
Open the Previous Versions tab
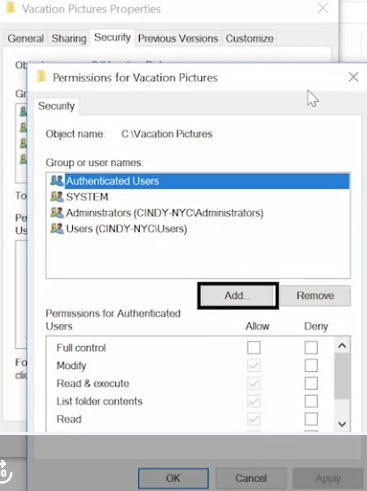coord(178,38)
